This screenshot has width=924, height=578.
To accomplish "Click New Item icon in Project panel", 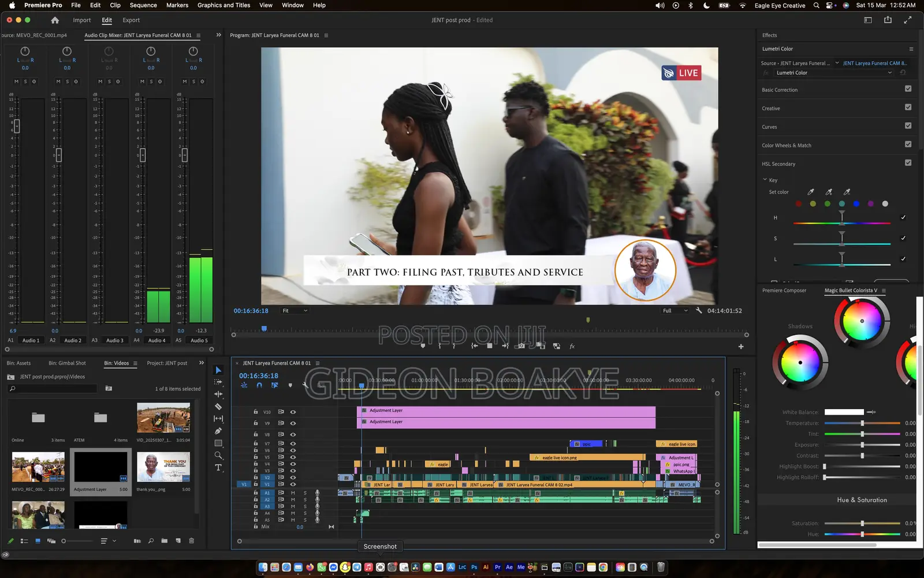I will click(x=178, y=541).
